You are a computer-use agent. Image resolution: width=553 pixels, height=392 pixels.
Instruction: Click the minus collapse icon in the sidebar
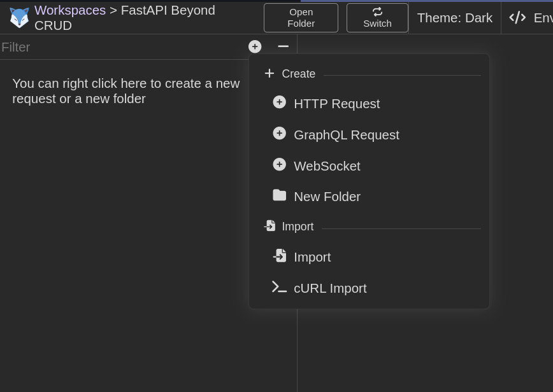283,46
